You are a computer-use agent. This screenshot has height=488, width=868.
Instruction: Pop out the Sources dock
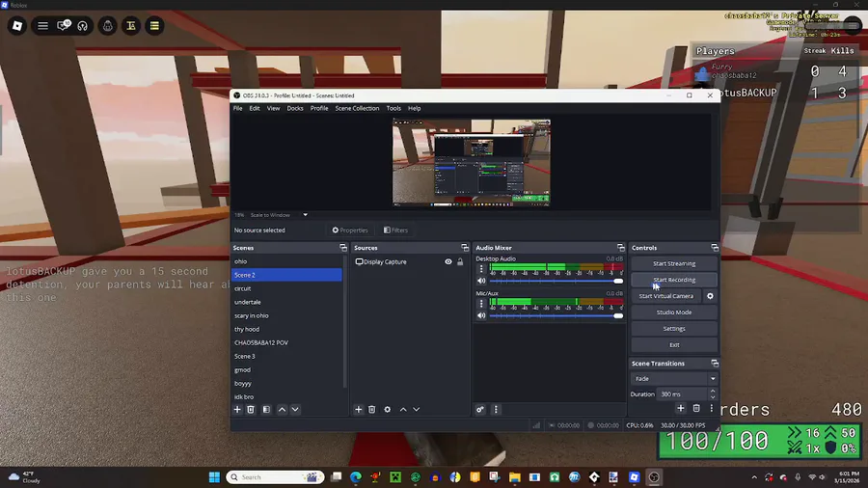pyautogui.click(x=465, y=248)
